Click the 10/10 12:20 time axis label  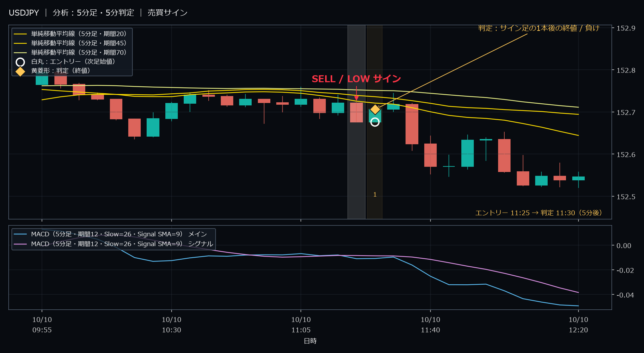pyautogui.click(x=578, y=325)
